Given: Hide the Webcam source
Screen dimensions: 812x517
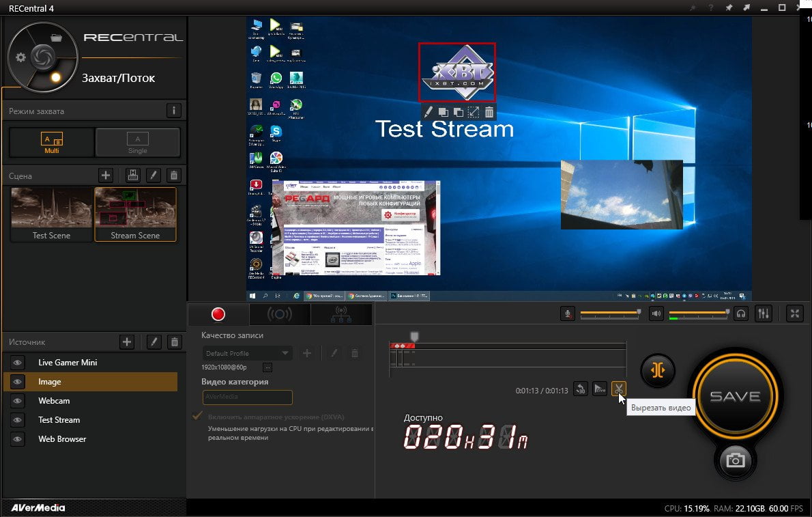Looking at the screenshot, I should (x=17, y=401).
